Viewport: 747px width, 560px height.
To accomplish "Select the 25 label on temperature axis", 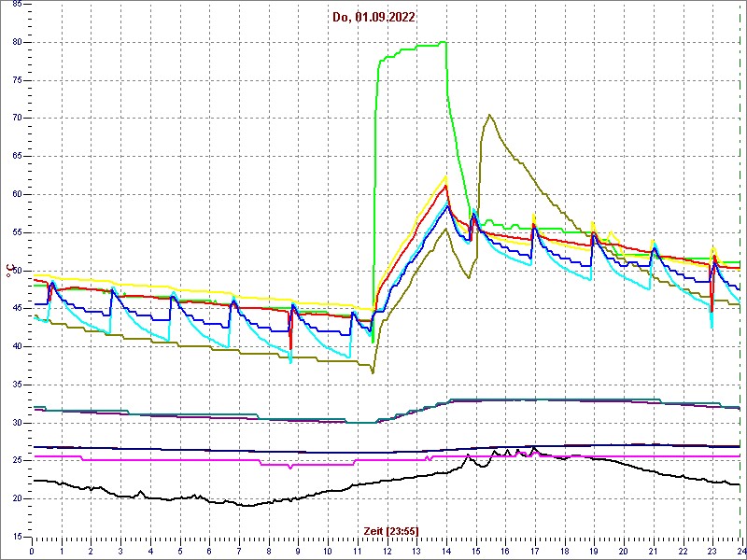I will [x=17, y=461].
